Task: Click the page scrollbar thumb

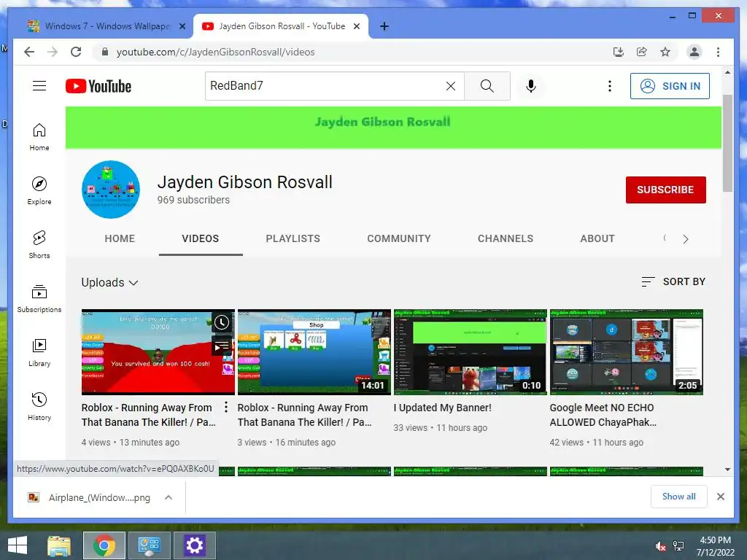Action: 727,143
